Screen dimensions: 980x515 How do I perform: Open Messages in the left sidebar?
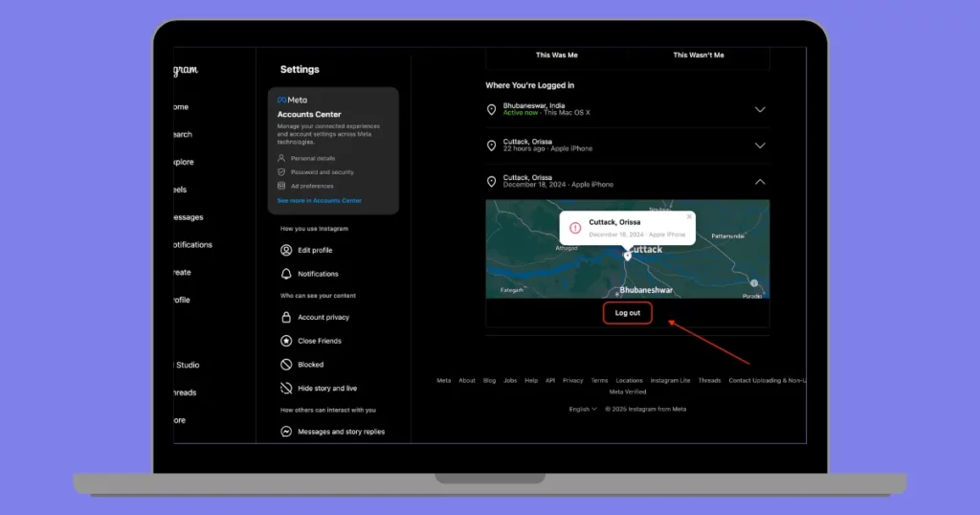(189, 217)
